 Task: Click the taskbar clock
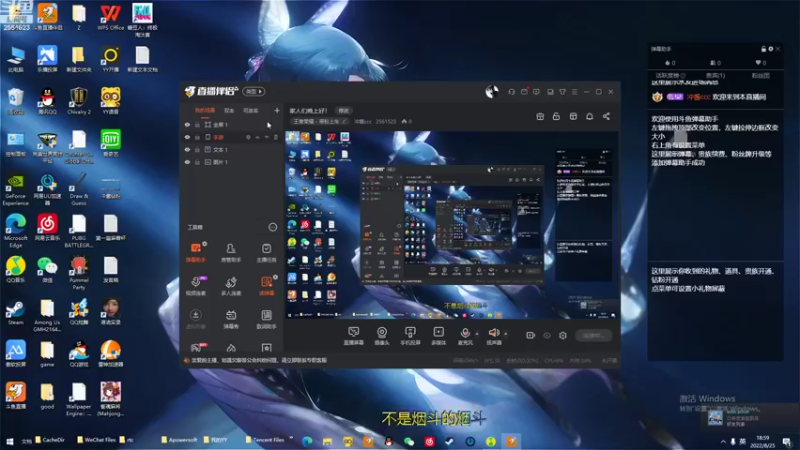[763, 441]
